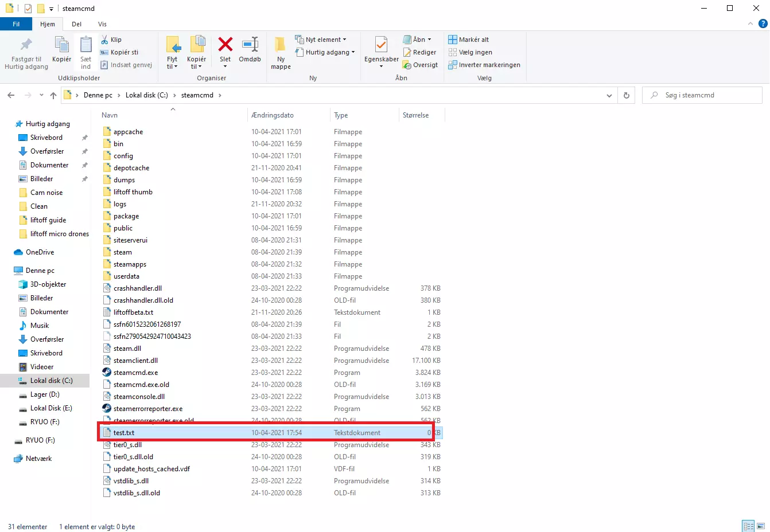Select the steamcmd.exe file
This screenshot has height=532, width=770.
coord(136,373)
